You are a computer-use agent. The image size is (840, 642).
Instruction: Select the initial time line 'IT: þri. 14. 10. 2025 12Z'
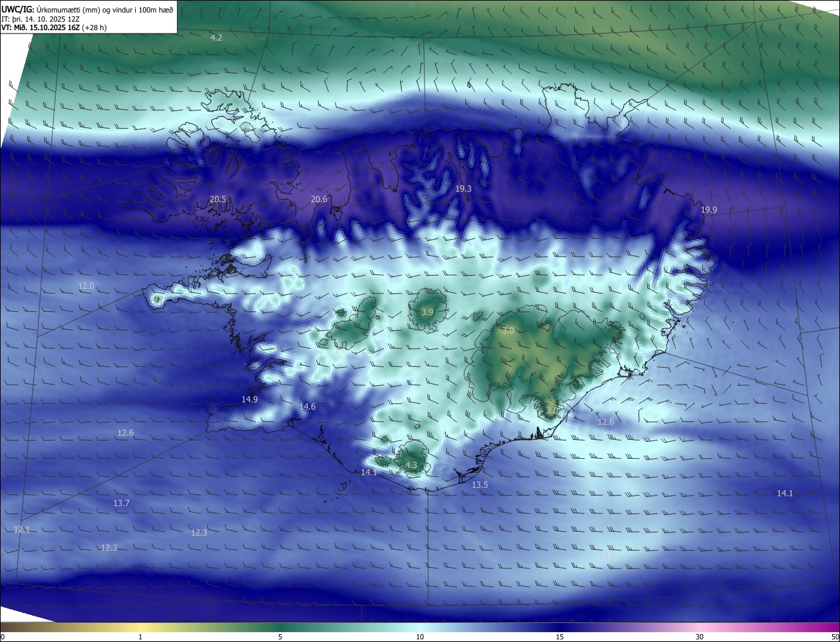click(x=41, y=19)
